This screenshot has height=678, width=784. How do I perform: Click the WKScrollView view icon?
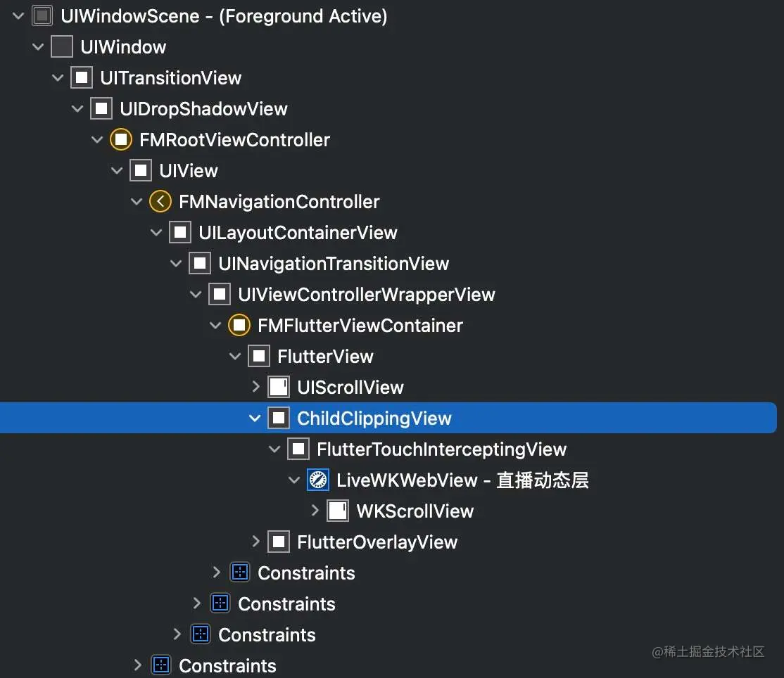(x=338, y=511)
